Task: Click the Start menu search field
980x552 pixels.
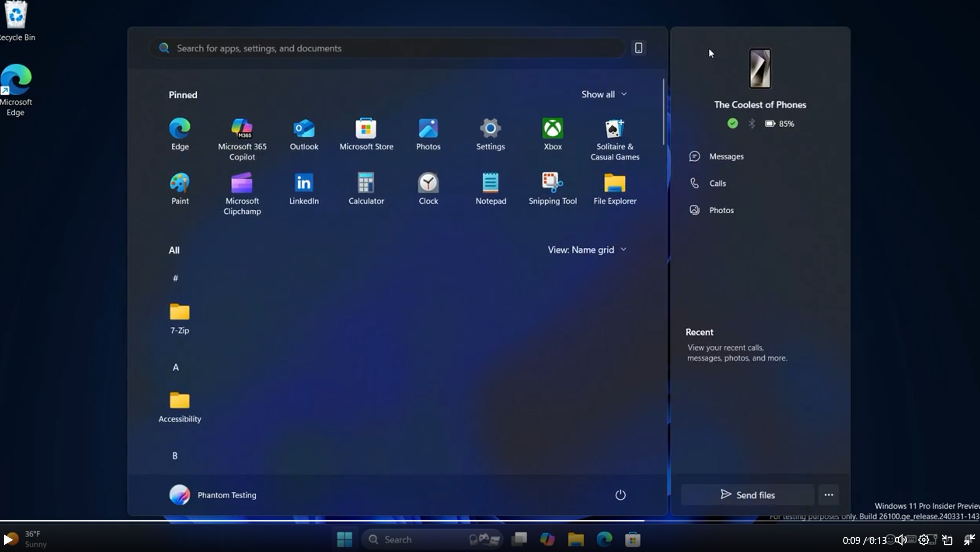Action: [x=386, y=48]
